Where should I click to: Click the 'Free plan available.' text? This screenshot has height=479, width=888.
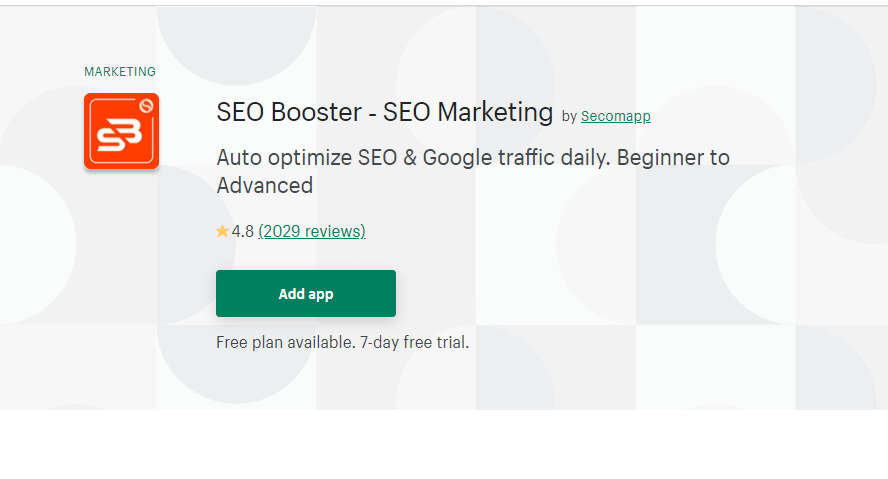(x=285, y=343)
